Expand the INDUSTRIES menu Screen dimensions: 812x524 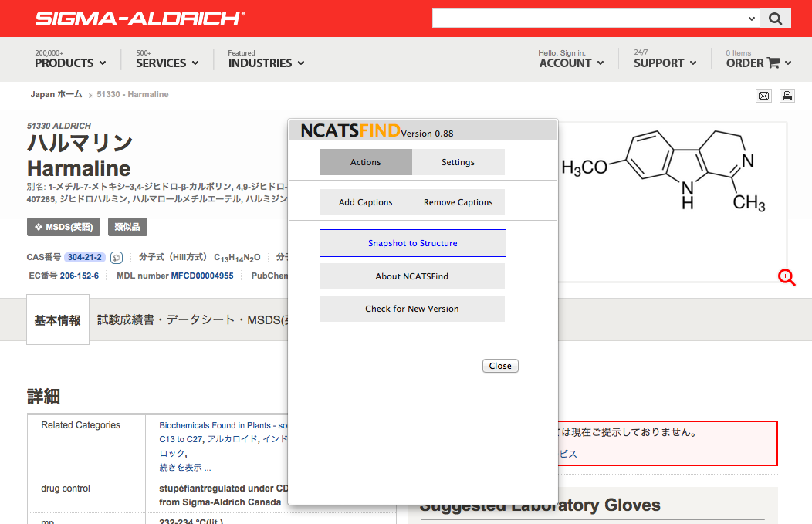[x=266, y=59]
